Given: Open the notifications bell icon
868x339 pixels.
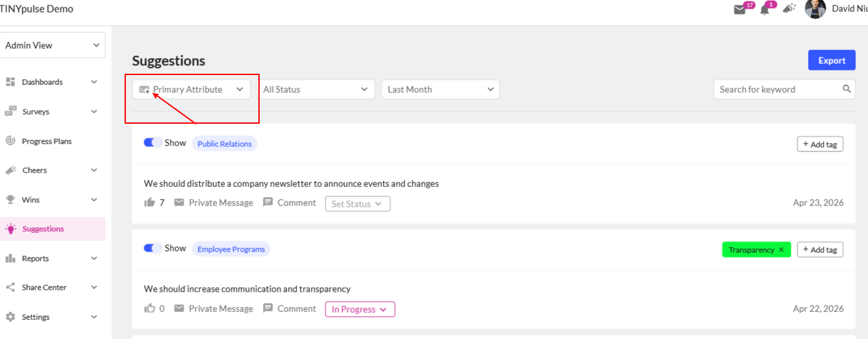Looking at the screenshot, I should 765,10.
